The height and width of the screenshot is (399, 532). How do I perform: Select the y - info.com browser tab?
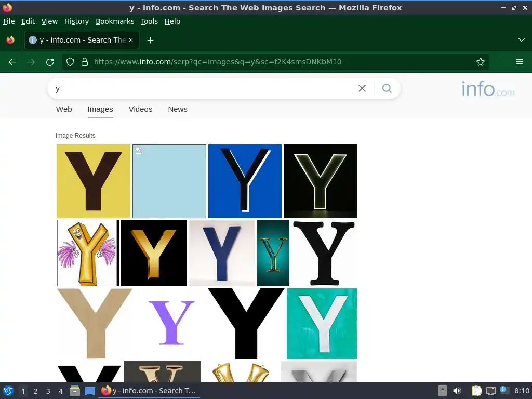pos(82,40)
